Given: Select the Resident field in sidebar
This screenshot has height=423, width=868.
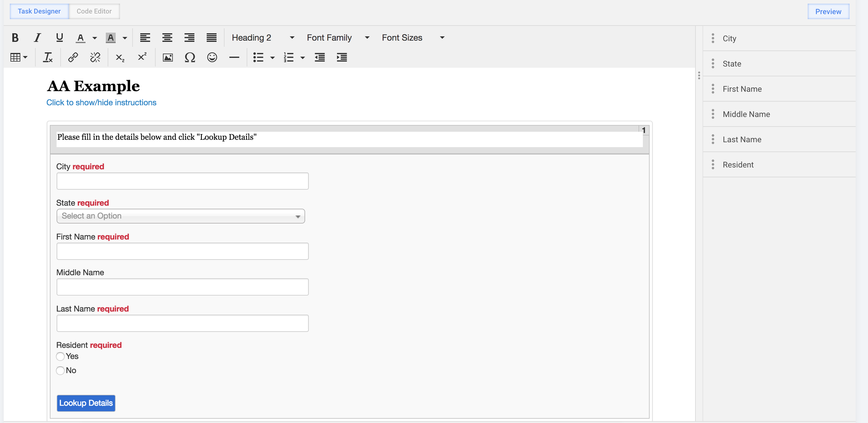Looking at the screenshot, I should click(x=779, y=165).
